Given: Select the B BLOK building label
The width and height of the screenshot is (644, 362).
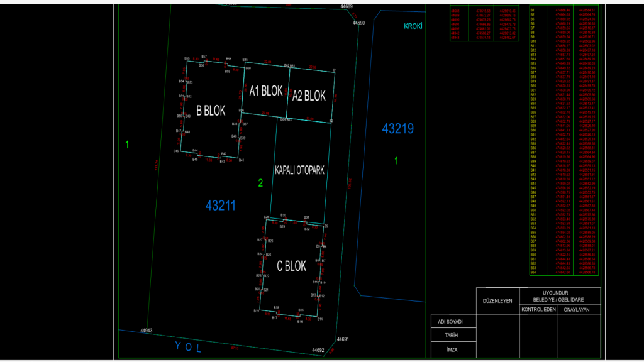Looking at the screenshot, I should tap(210, 111).
